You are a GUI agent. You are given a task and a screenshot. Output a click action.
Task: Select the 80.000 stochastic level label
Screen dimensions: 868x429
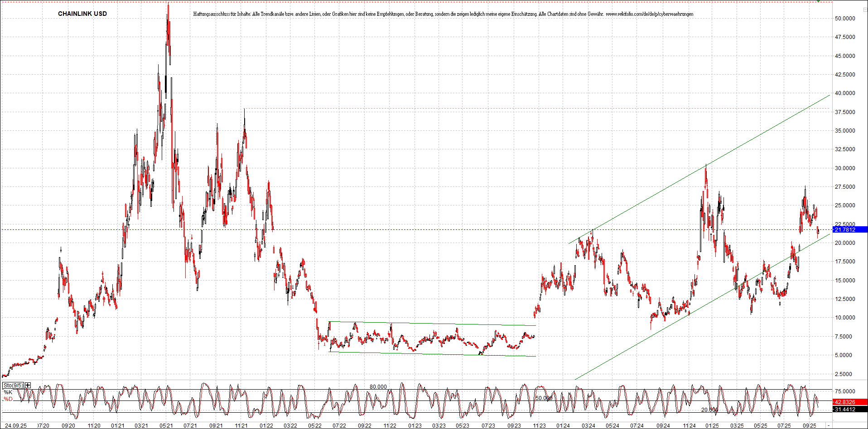(379, 387)
